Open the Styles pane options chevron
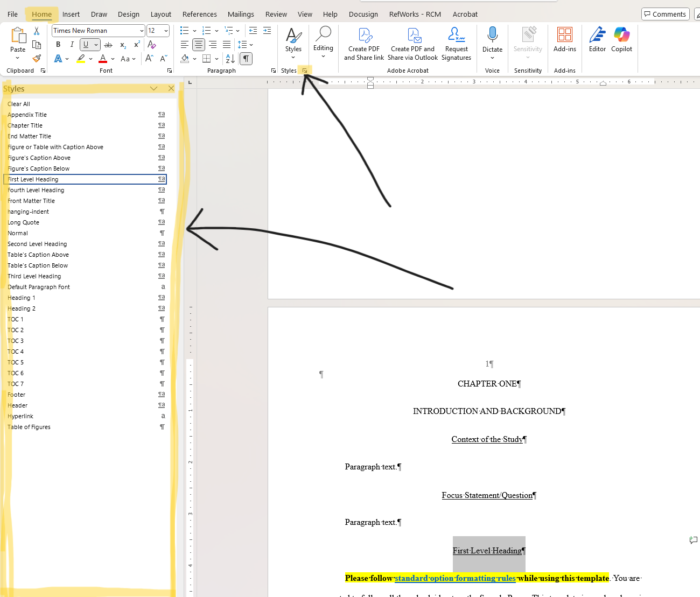 [x=154, y=88]
